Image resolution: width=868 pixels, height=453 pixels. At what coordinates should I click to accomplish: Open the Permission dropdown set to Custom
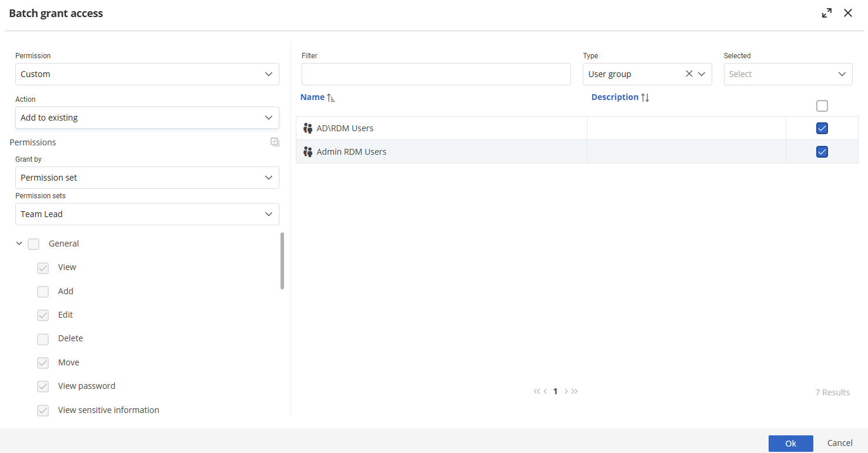tap(147, 74)
